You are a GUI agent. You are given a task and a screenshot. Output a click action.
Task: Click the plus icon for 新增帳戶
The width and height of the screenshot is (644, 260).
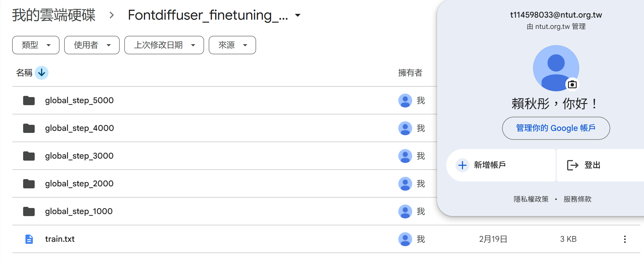click(462, 165)
